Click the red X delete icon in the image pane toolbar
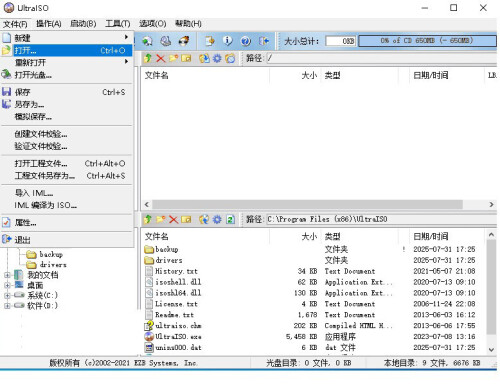 click(x=161, y=58)
